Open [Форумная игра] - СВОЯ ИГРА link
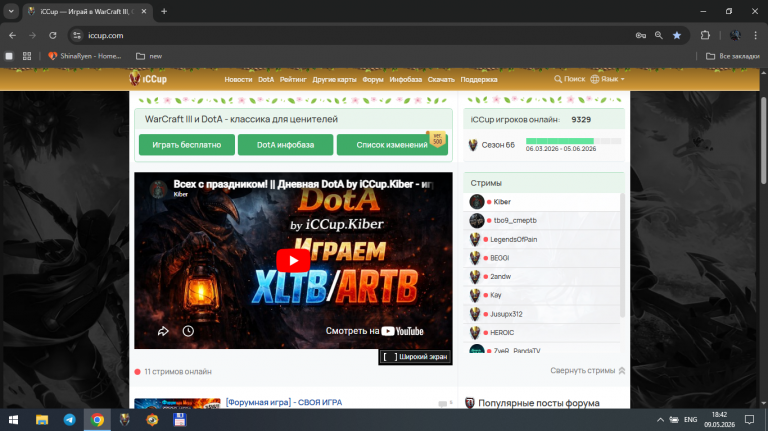 click(x=284, y=402)
